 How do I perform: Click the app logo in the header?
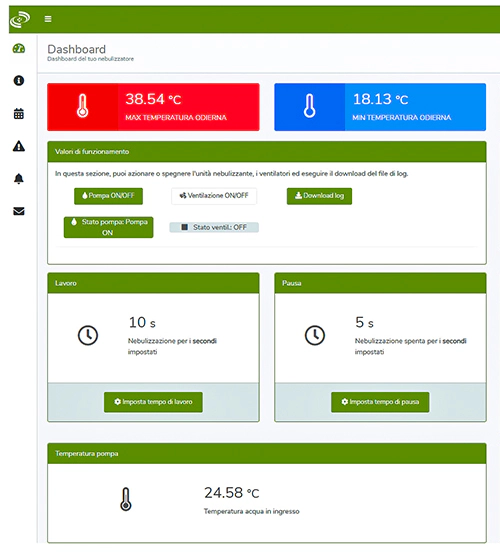coord(20,19)
